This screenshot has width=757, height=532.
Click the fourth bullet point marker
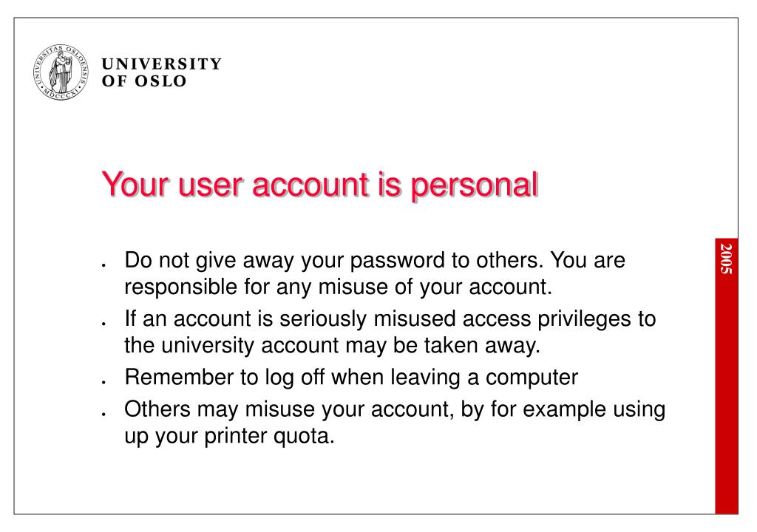tap(103, 414)
